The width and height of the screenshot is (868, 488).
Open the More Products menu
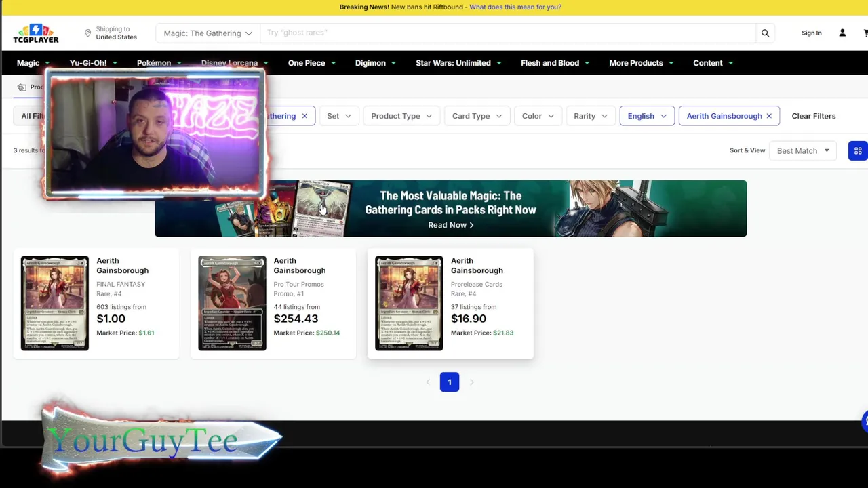click(x=641, y=63)
